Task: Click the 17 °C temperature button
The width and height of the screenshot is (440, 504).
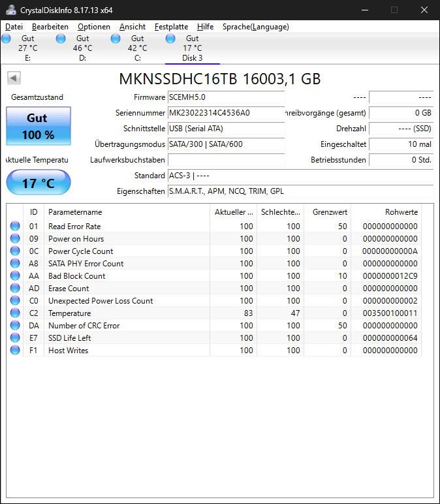Action: [39, 182]
